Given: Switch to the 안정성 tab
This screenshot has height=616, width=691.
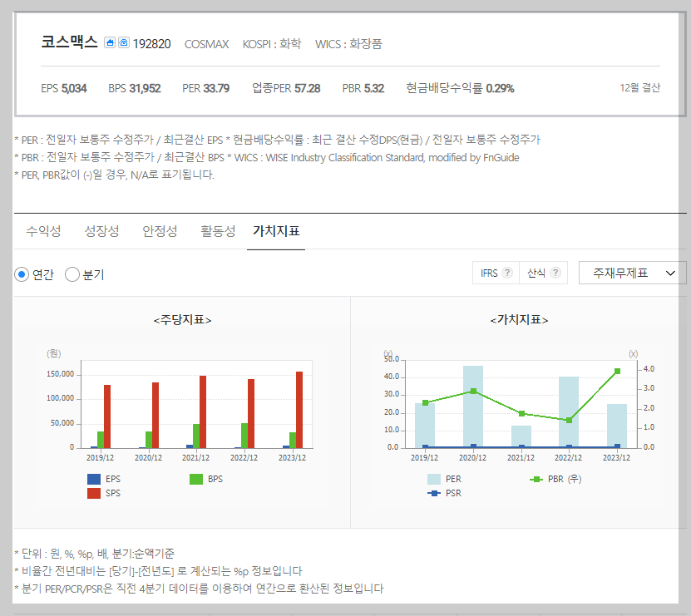Looking at the screenshot, I should coord(160,231).
